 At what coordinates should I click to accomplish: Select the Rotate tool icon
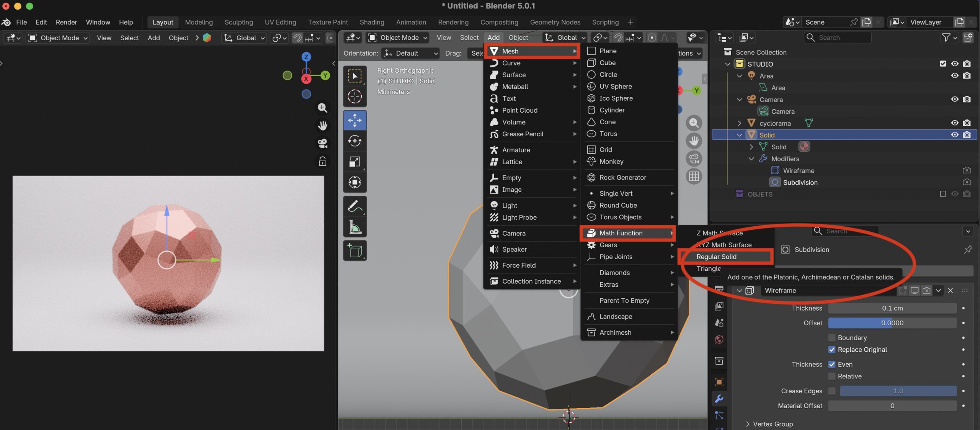(354, 141)
